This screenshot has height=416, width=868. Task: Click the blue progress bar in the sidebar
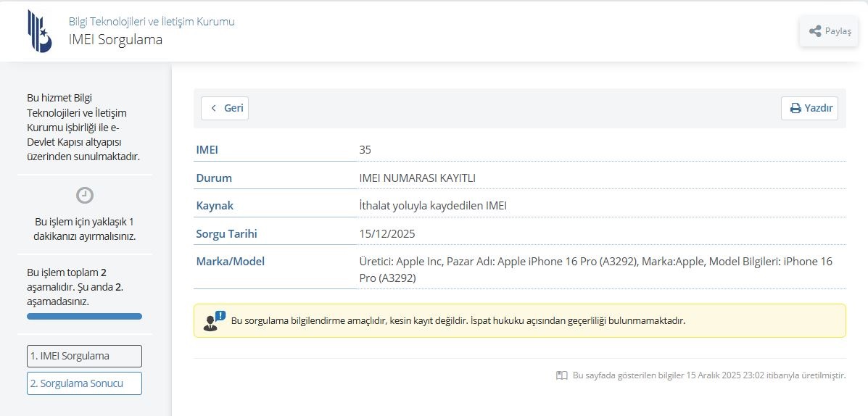click(x=84, y=316)
